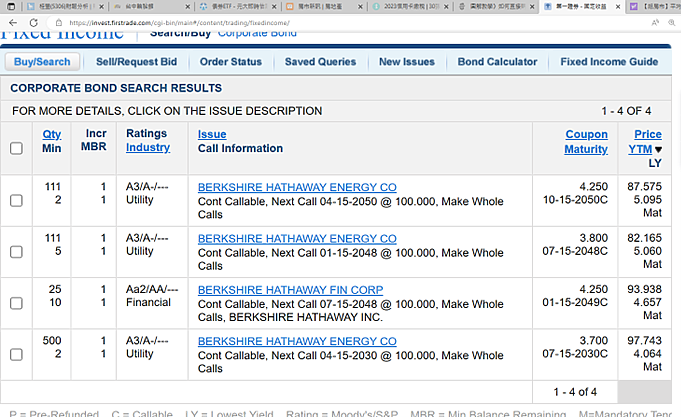Close the 債券ETF browser tab
This screenshot has width=681, height=417.
pyautogui.click(x=274, y=7)
